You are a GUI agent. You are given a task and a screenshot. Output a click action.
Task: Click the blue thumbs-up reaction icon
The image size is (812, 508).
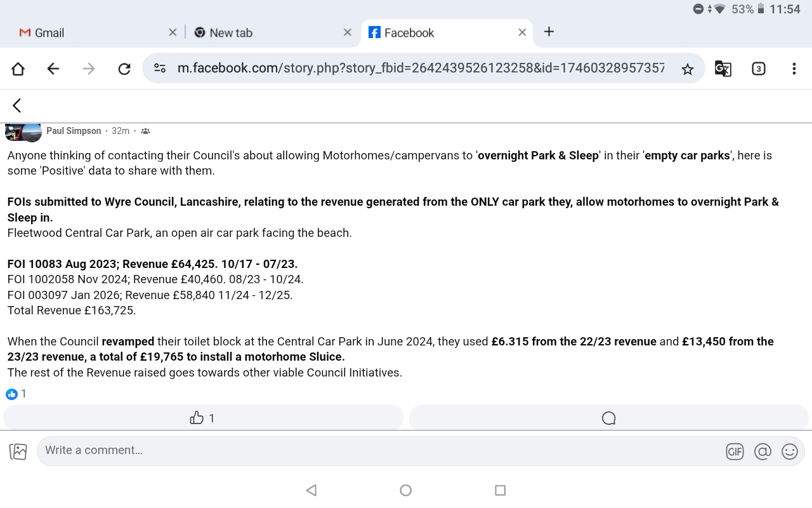coord(10,394)
